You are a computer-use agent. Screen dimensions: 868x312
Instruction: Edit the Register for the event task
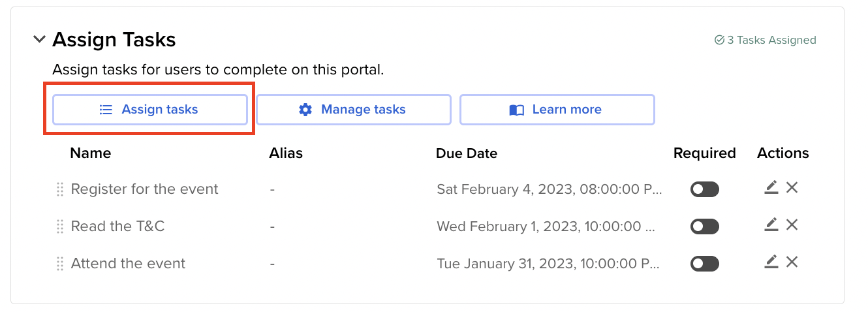(x=771, y=188)
